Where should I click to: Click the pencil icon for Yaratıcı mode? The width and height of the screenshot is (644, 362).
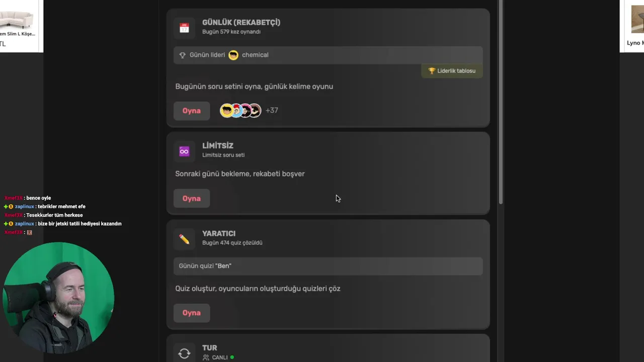pyautogui.click(x=184, y=239)
